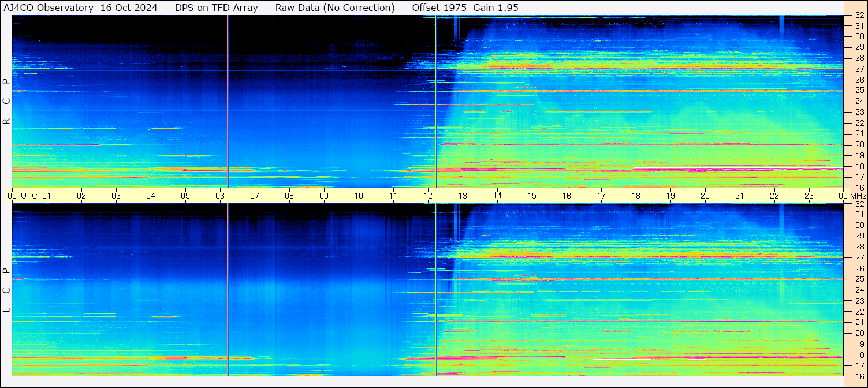Pick the 23 hour label on time axis

point(809,196)
